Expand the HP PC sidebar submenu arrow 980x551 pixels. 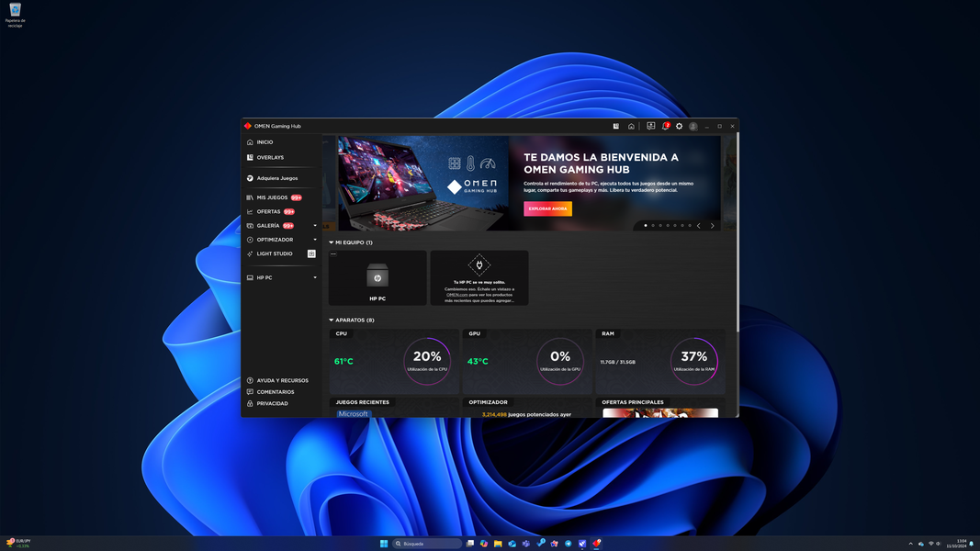click(x=315, y=278)
